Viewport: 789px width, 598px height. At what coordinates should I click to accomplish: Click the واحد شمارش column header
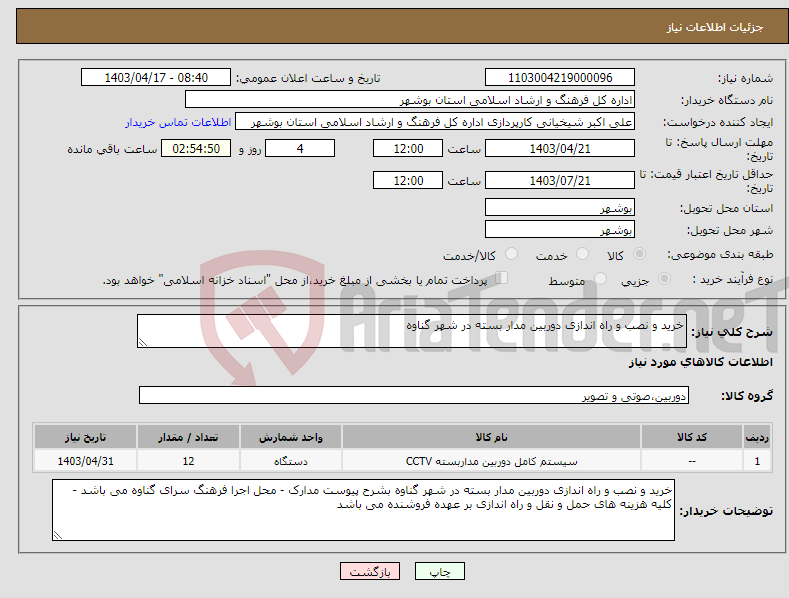(291, 437)
